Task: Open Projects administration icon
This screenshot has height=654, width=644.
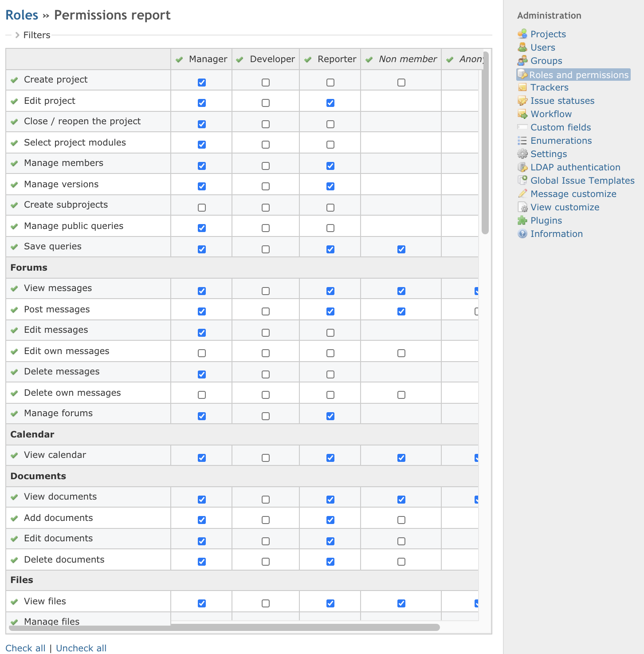Action: [522, 34]
